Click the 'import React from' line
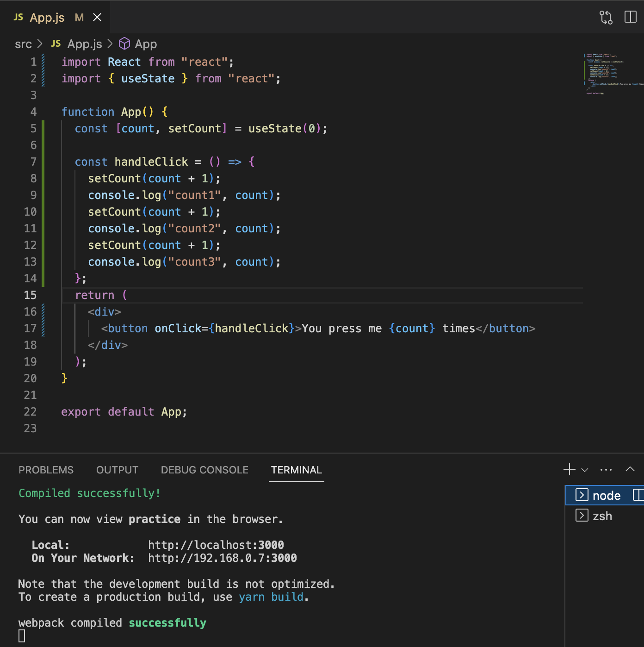The width and height of the screenshot is (644, 647). click(x=148, y=62)
